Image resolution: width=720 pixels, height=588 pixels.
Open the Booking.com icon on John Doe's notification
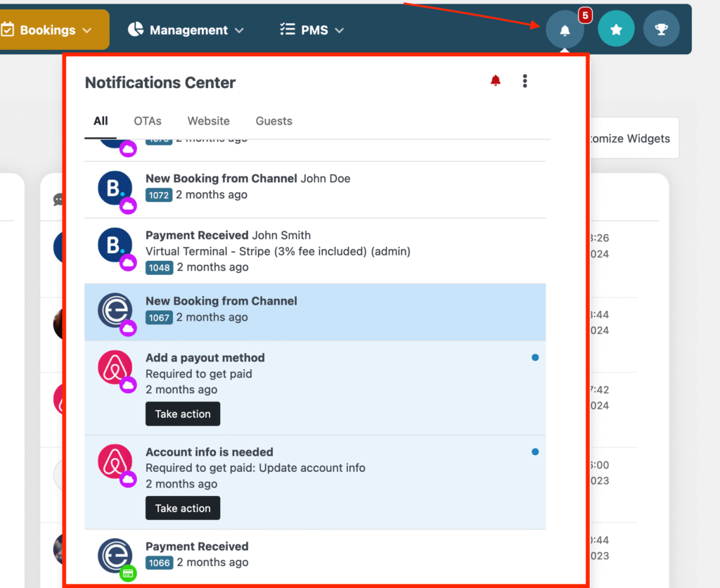115,188
